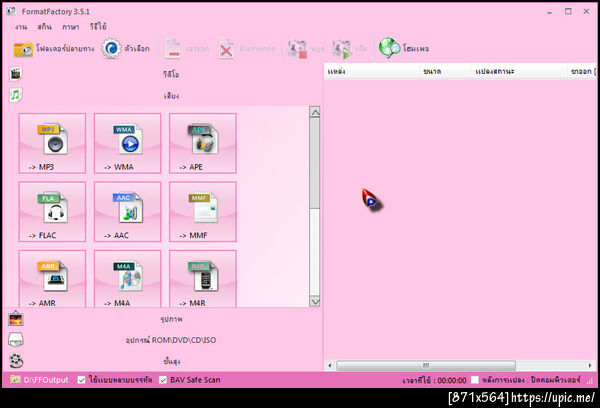The height and width of the screenshot is (408, 600).
Task: Click the format list scroll-down arrow
Action: pos(315,301)
